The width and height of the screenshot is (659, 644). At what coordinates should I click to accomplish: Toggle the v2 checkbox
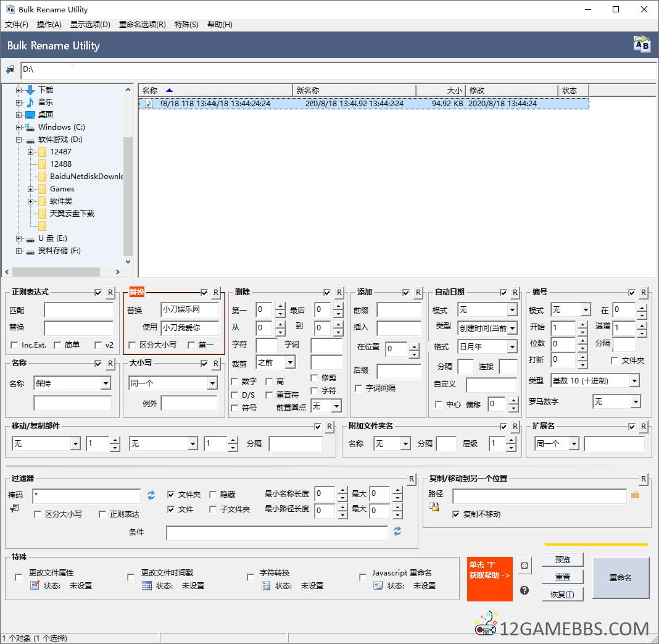98,345
